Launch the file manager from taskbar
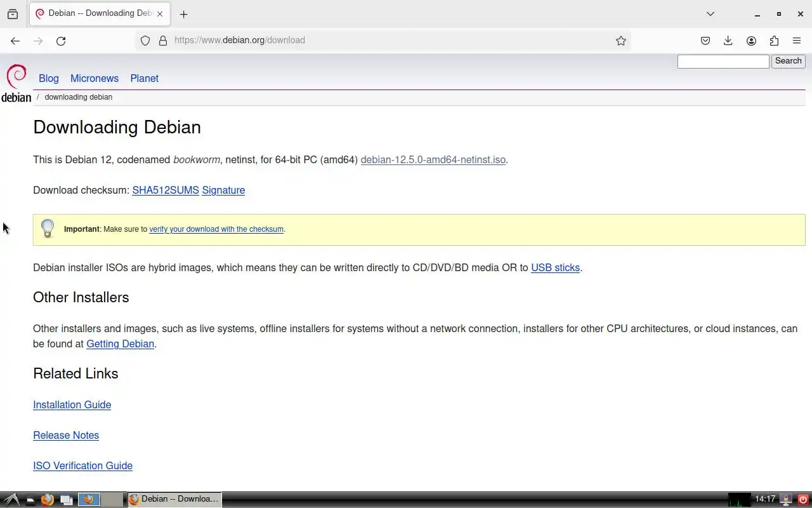Screen dimensions: 812x508 point(30,500)
